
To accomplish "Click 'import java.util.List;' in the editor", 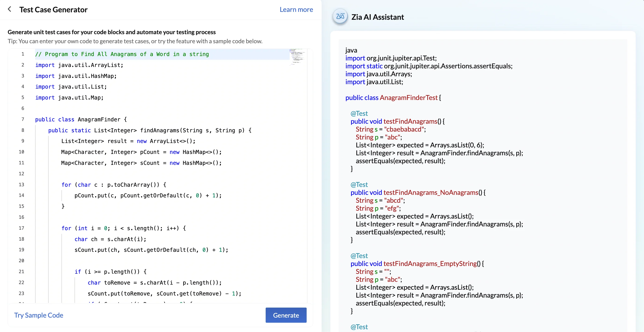I will (71, 87).
